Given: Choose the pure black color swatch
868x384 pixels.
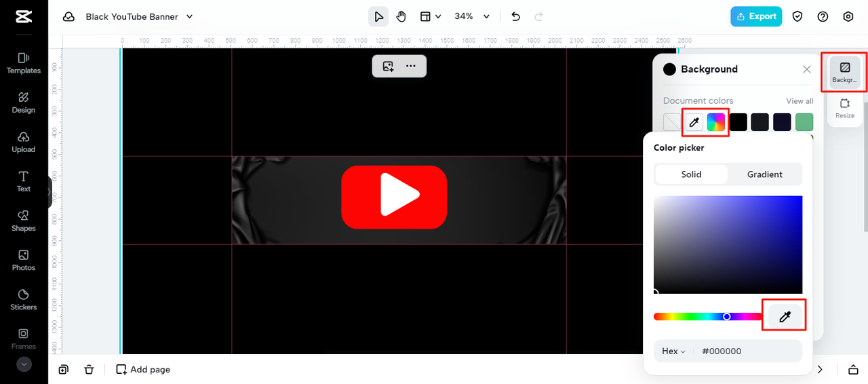Looking at the screenshot, I should pyautogui.click(x=738, y=122).
